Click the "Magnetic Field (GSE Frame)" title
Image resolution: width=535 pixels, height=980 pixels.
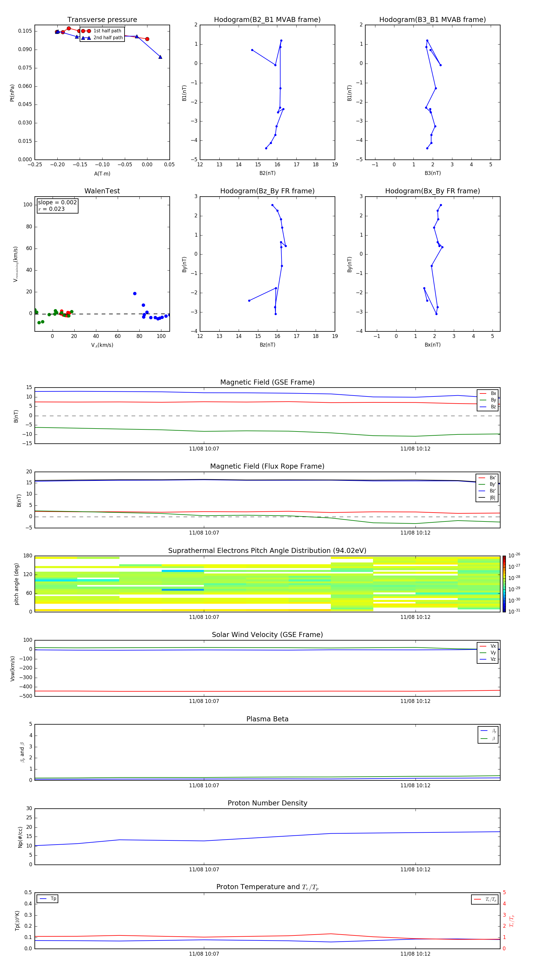pyautogui.click(x=267, y=382)
